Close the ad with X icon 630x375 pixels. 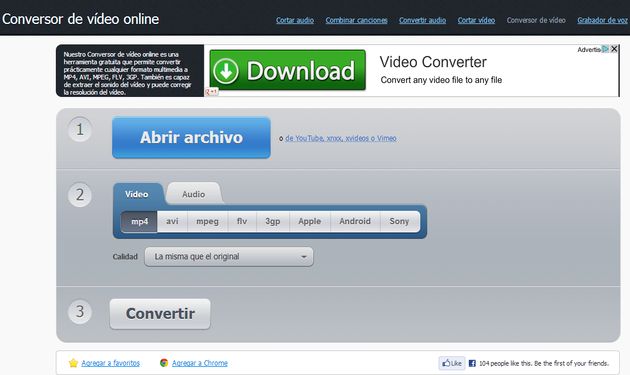(614, 49)
